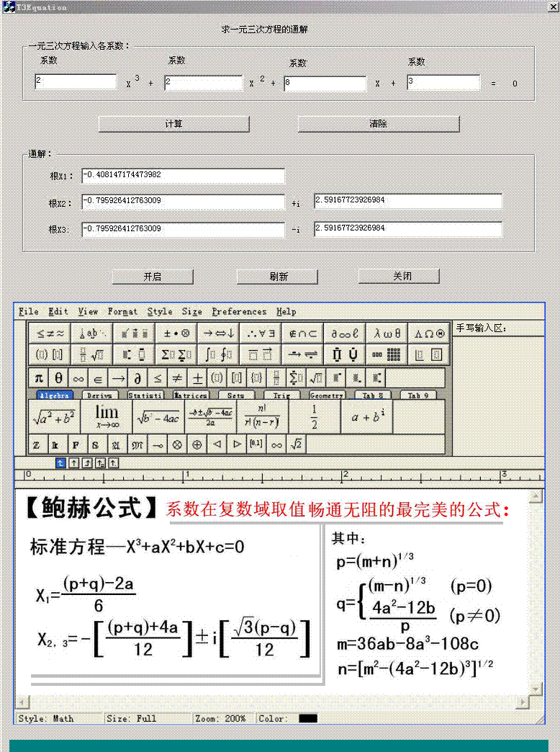
Task: Insert the double-struck Z symbol
Action: click(37, 445)
